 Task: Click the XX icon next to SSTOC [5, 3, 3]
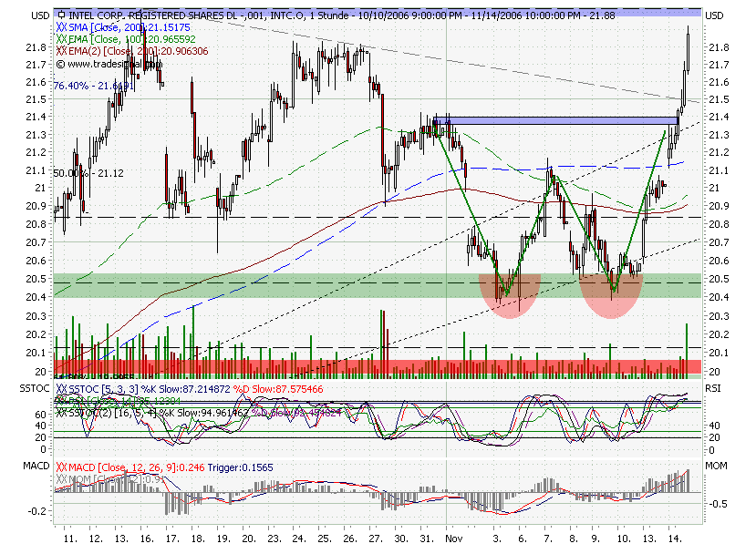tap(61, 387)
